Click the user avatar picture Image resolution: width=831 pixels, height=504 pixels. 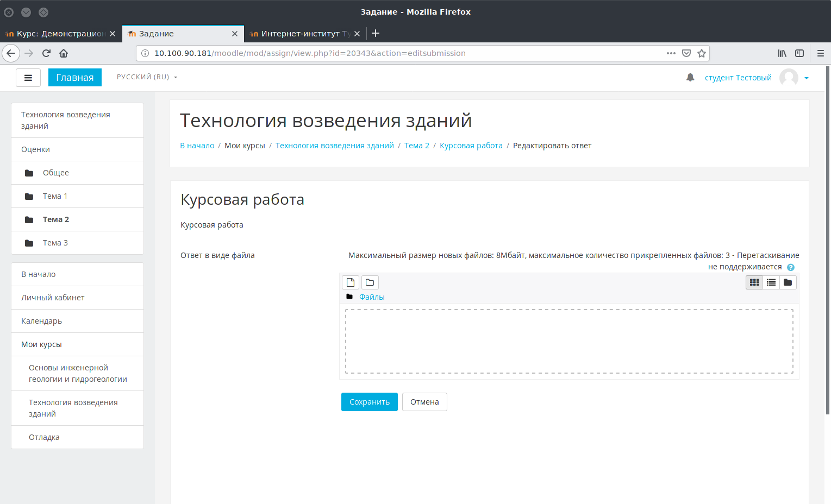[789, 78]
